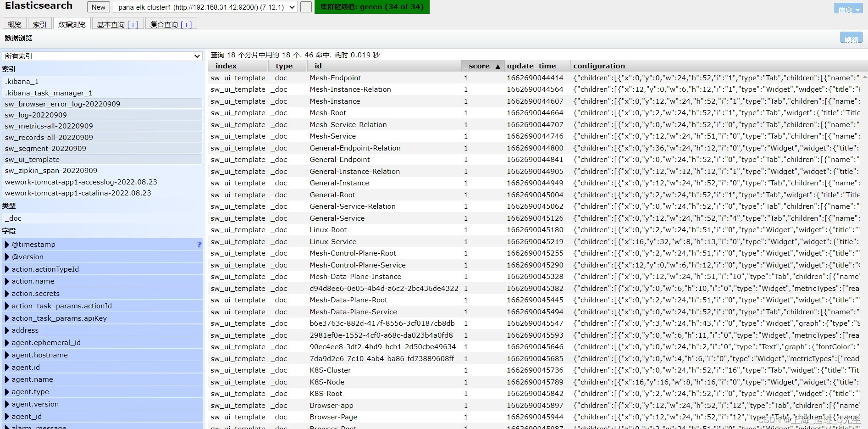Open the 复合查询 tab
Viewport: 868px width, 429px height.
coord(171,24)
